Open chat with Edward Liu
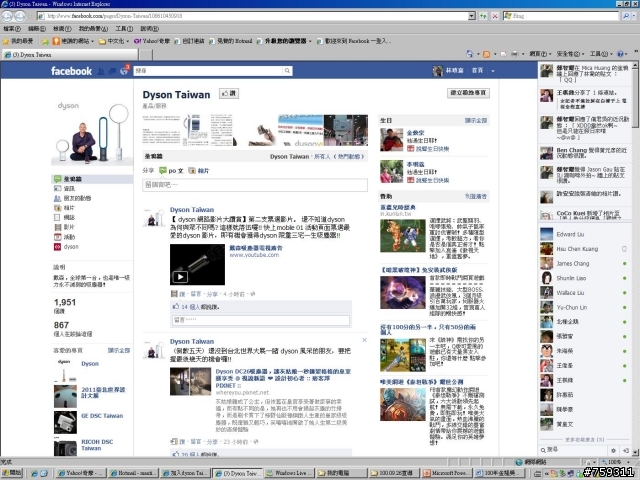Image resolution: width=640 pixels, height=480 pixels. pos(584,234)
